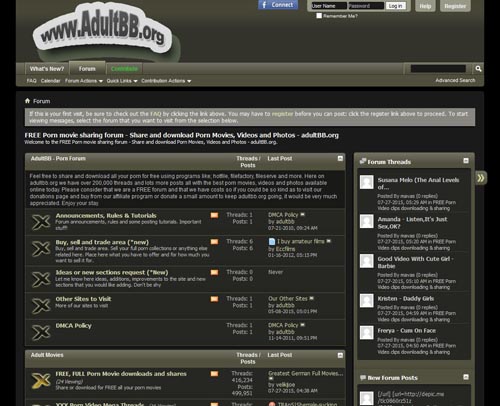Click the Home icon beside Forum breadcrumb
This screenshot has height=406, width=500.
tap(27, 101)
